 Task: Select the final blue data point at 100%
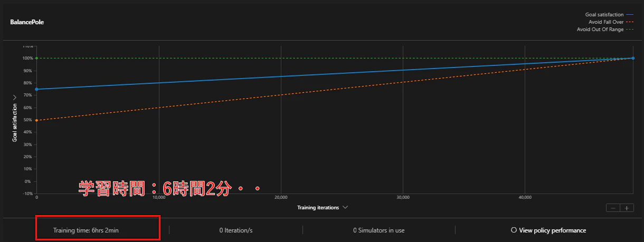(x=633, y=58)
